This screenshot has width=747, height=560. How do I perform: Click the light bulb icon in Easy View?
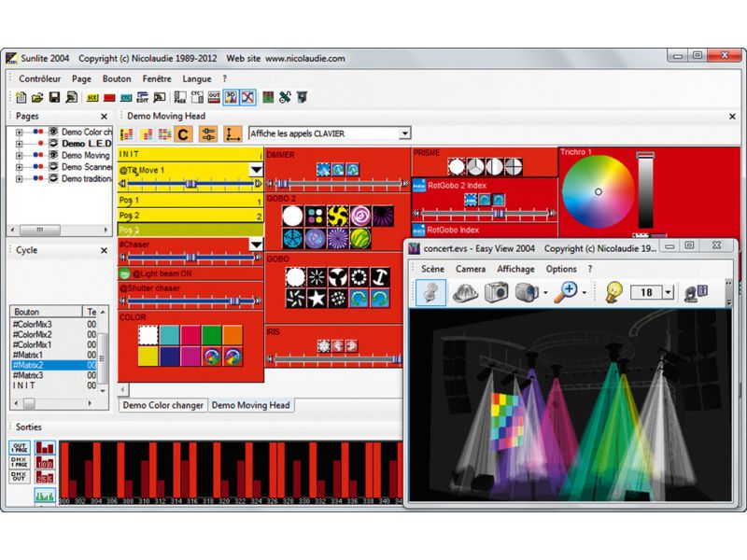614,292
